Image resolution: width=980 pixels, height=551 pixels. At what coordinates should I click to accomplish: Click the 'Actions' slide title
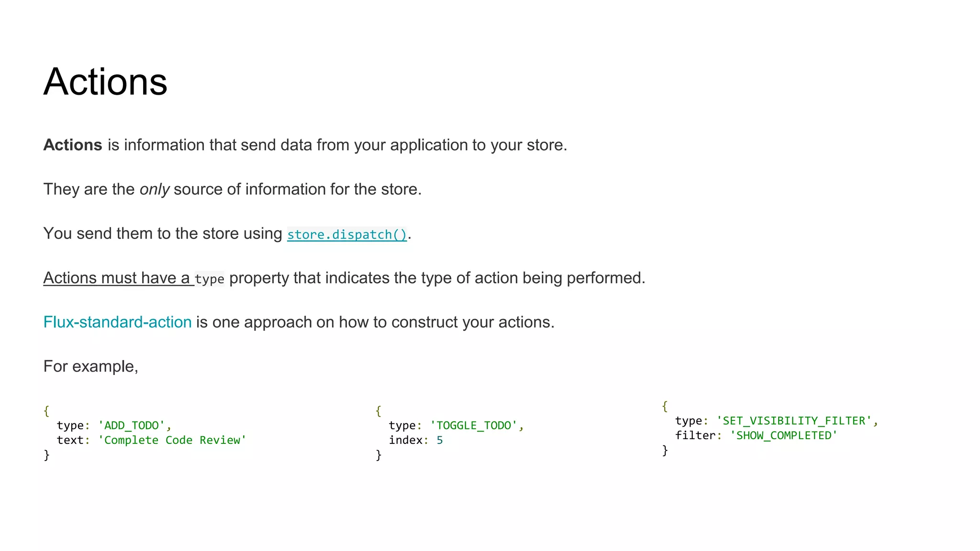click(105, 82)
